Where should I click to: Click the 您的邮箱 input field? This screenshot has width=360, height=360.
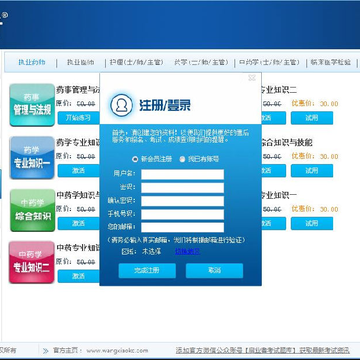pos(182,227)
